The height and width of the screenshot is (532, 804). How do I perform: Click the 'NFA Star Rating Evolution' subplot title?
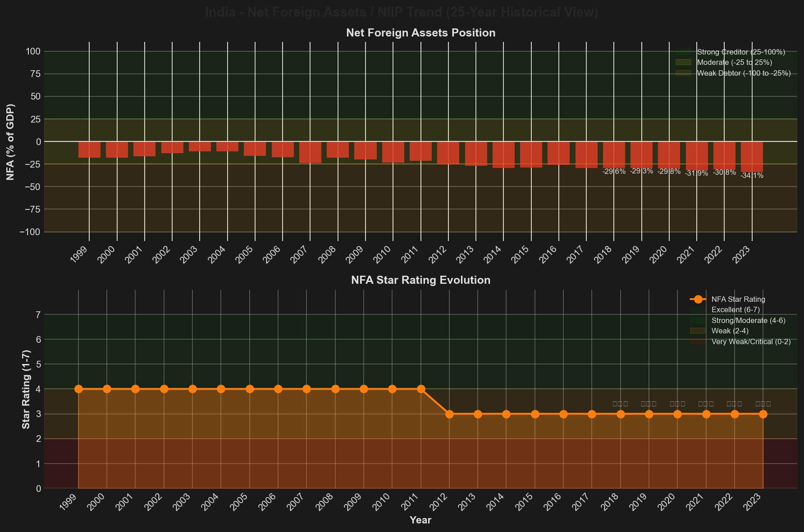click(x=420, y=280)
